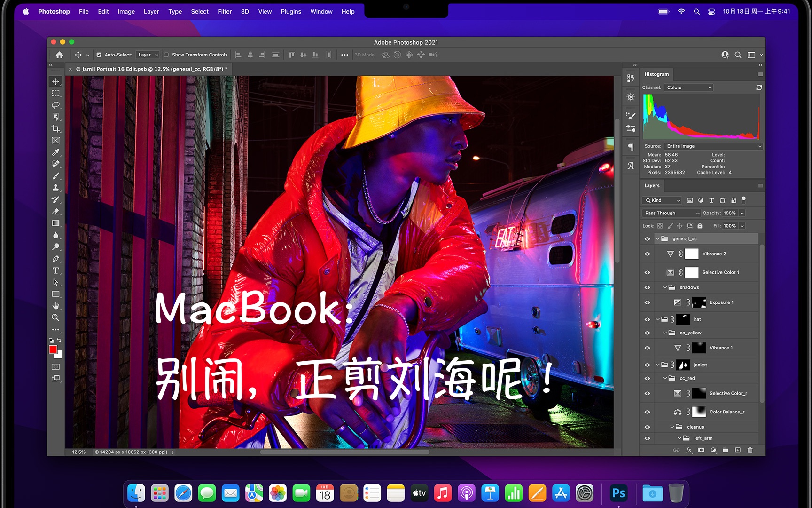Hide the jacket group
812x508 pixels.
(647, 365)
